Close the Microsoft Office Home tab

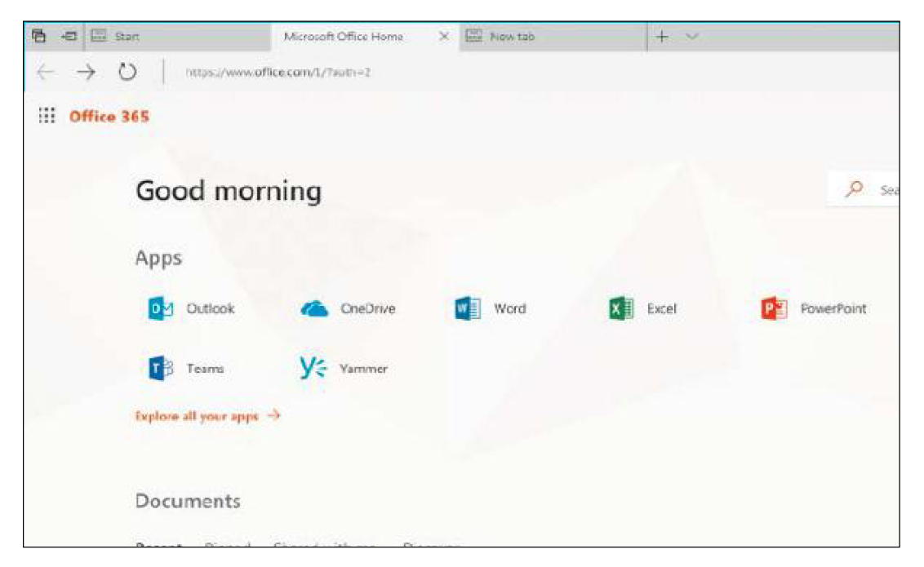[x=444, y=37]
